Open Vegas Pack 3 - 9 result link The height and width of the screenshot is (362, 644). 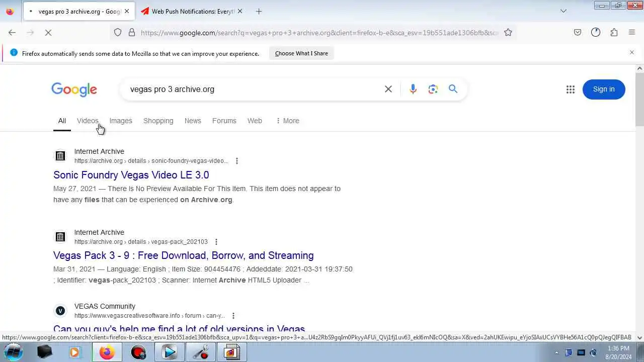(x=184, y=255)
